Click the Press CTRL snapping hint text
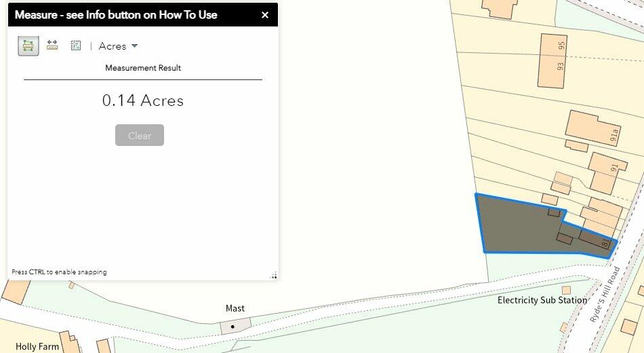 (x=59, y=272)
